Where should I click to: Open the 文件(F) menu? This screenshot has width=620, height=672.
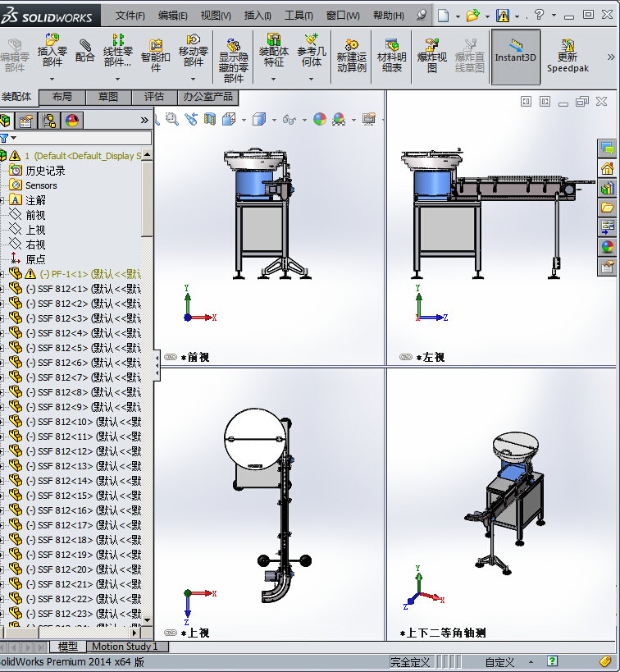[130, 16]
